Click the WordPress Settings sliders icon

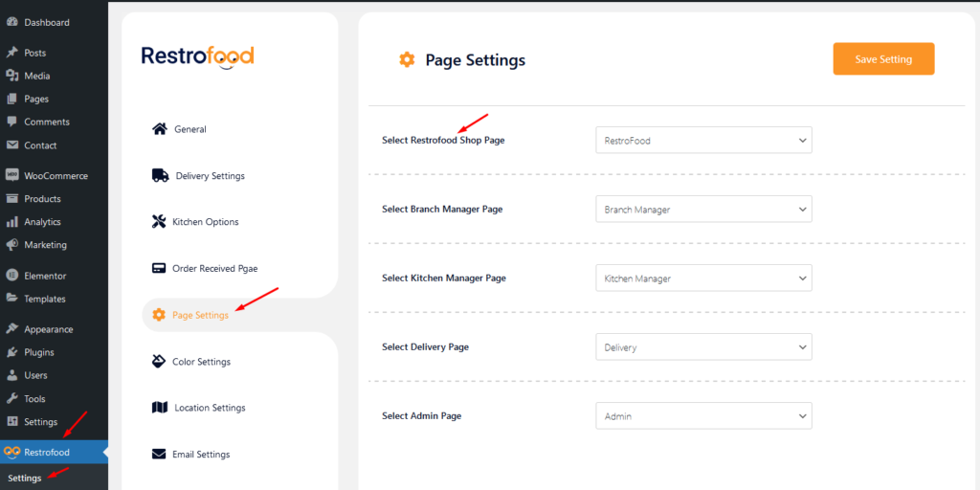11,422
